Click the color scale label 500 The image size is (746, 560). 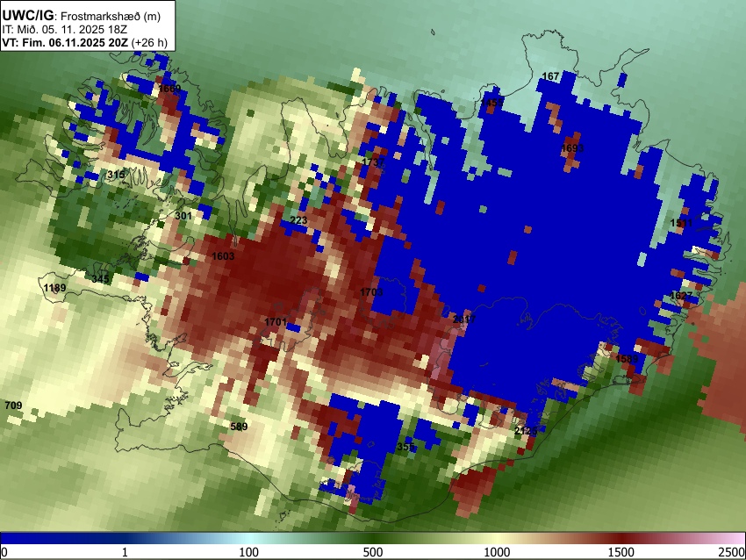(x=373, y=552)
